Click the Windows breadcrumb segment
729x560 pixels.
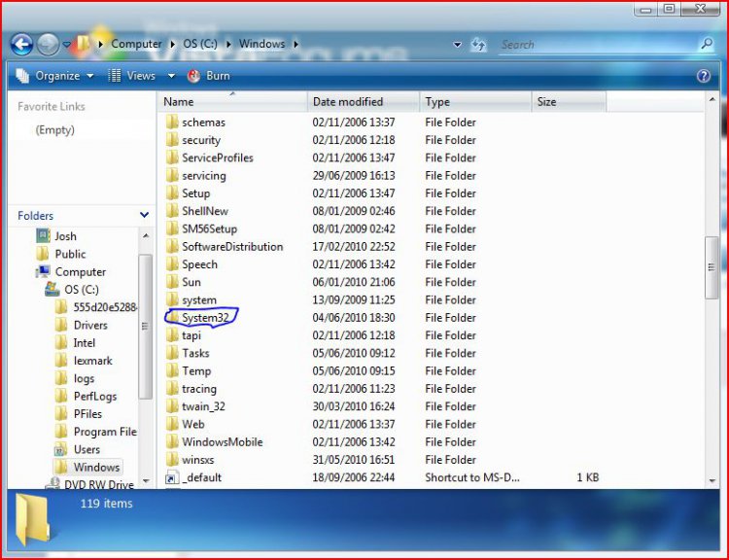261,44
